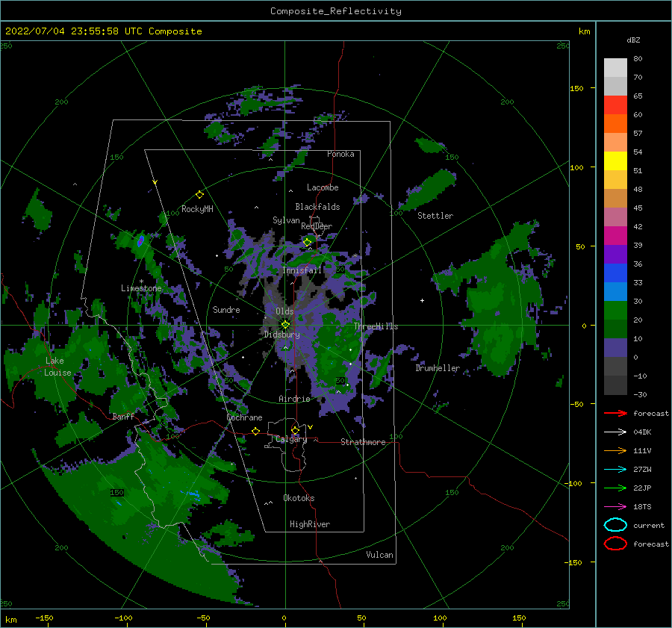Click the RockyMH label
672x628 pixels.
coord(197,209)
